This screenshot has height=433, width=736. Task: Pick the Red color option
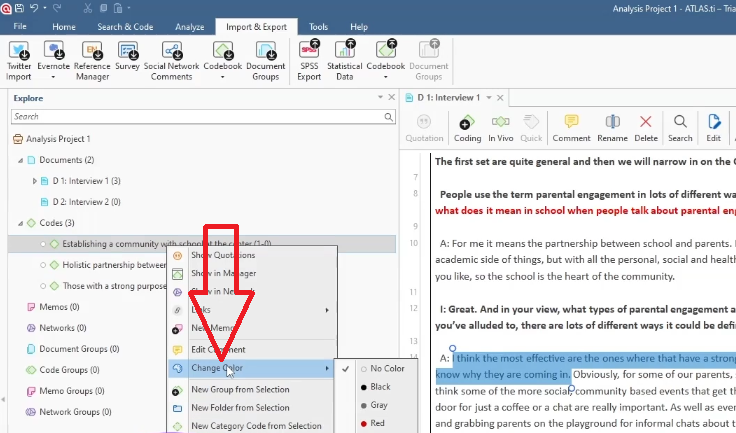pos(378,424)
